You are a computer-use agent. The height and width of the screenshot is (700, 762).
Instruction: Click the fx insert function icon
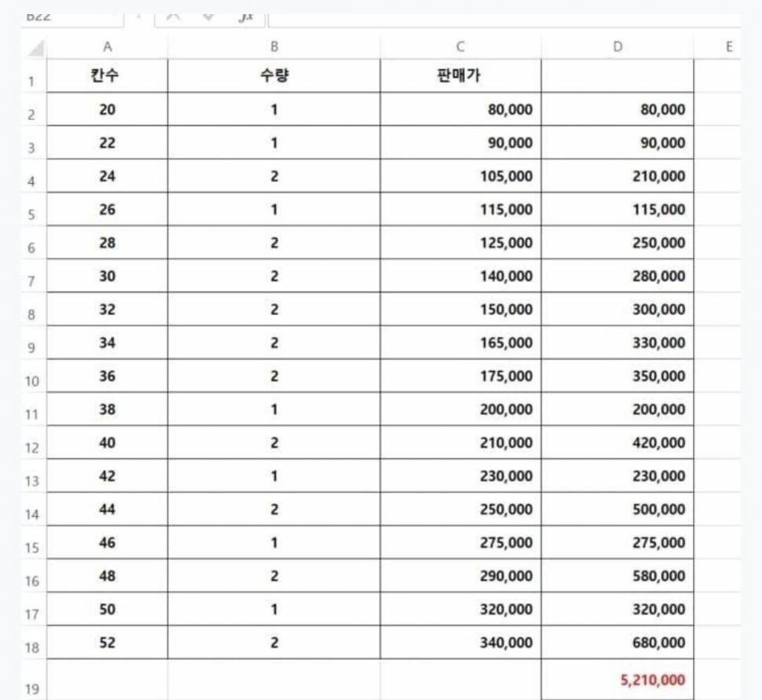pos(246,17)
